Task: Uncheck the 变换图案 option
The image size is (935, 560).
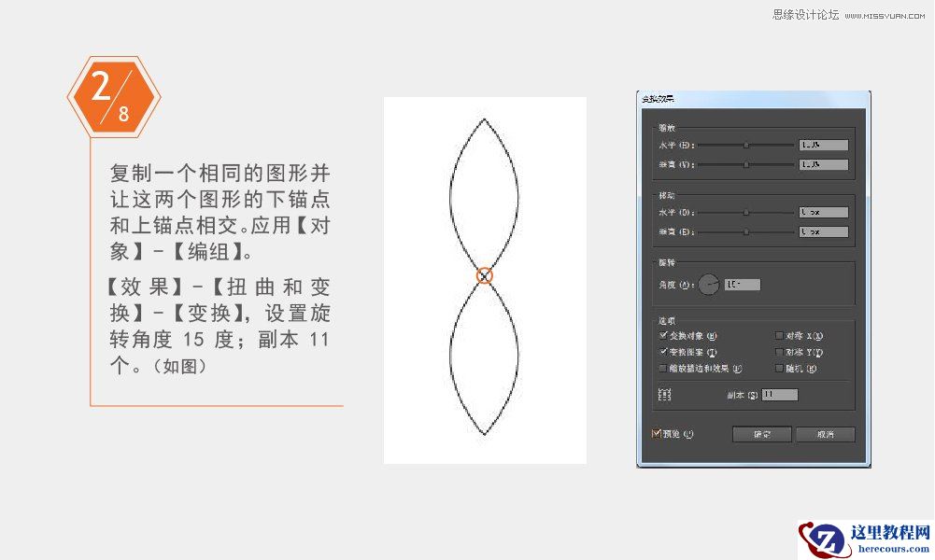Action: [661, 353]
